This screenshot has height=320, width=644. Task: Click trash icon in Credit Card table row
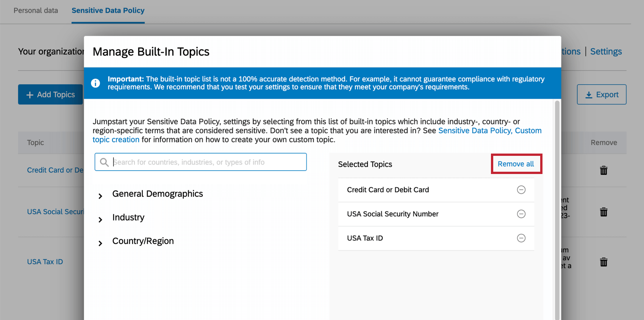603,171
